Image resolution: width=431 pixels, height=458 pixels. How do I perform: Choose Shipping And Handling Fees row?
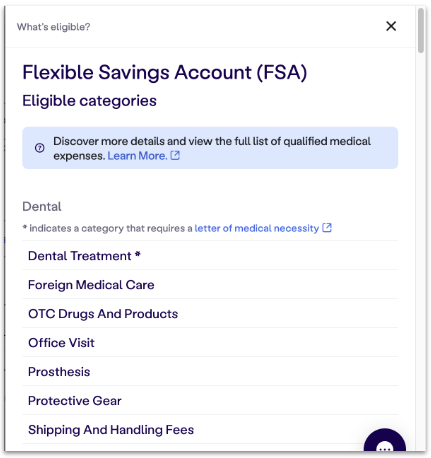click(x=210, y=429)
